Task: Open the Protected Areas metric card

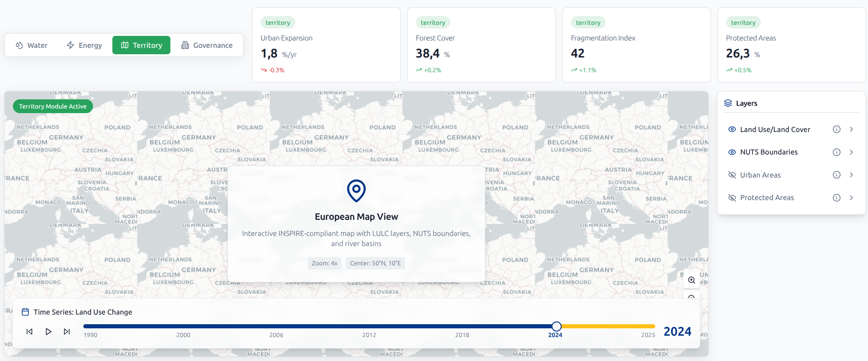Action: [792, 45]
